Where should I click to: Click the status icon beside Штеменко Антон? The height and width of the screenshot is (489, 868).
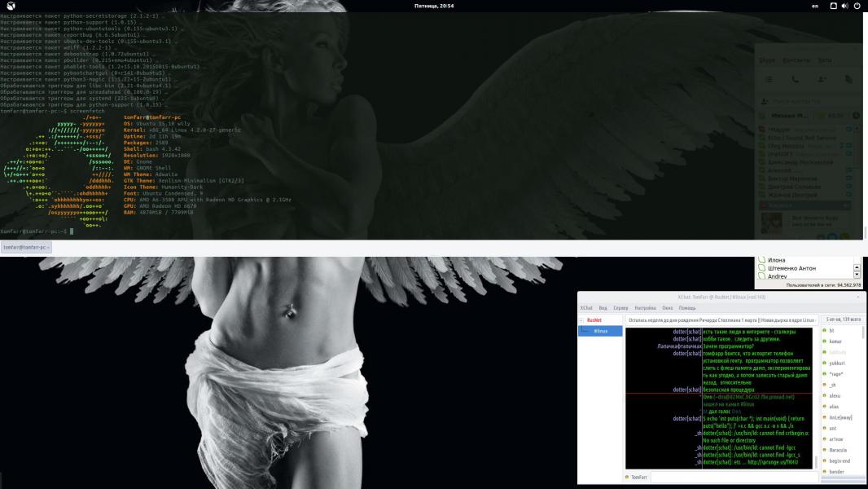761,268
